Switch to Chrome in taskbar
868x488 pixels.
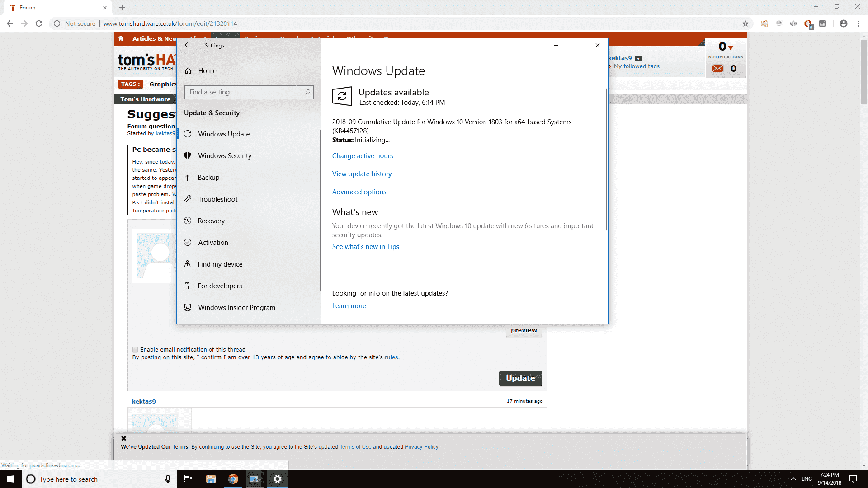(233, 479)
